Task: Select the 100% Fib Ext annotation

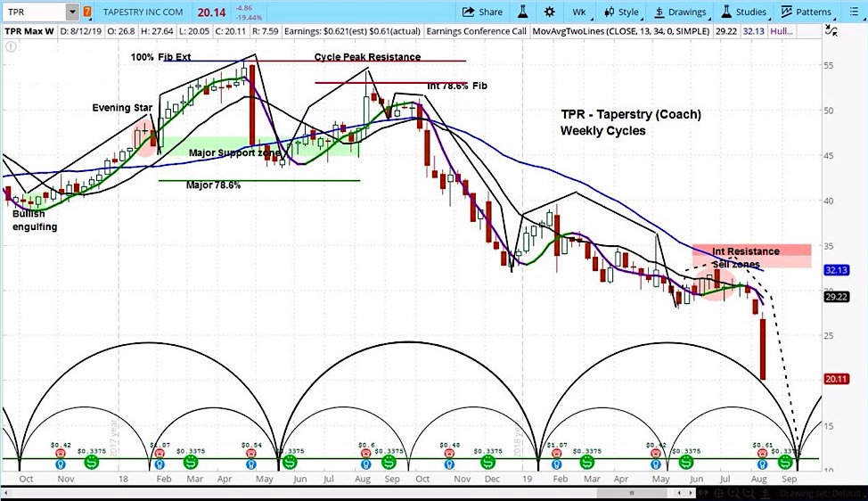Action: point(161,57)
